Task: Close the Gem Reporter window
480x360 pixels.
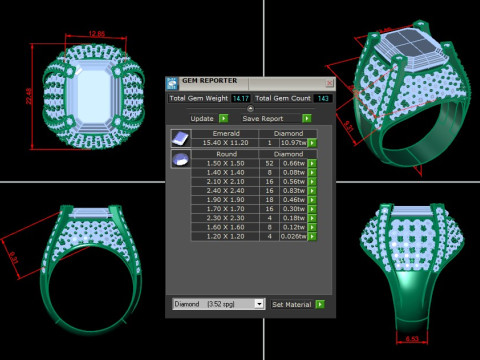Action: pos(329,83)
